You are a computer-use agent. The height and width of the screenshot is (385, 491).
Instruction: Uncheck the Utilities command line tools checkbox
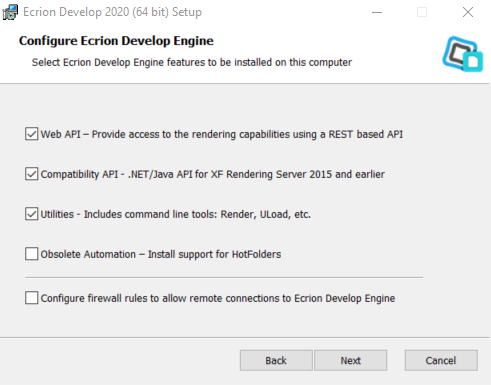click(x=31, y=214)
